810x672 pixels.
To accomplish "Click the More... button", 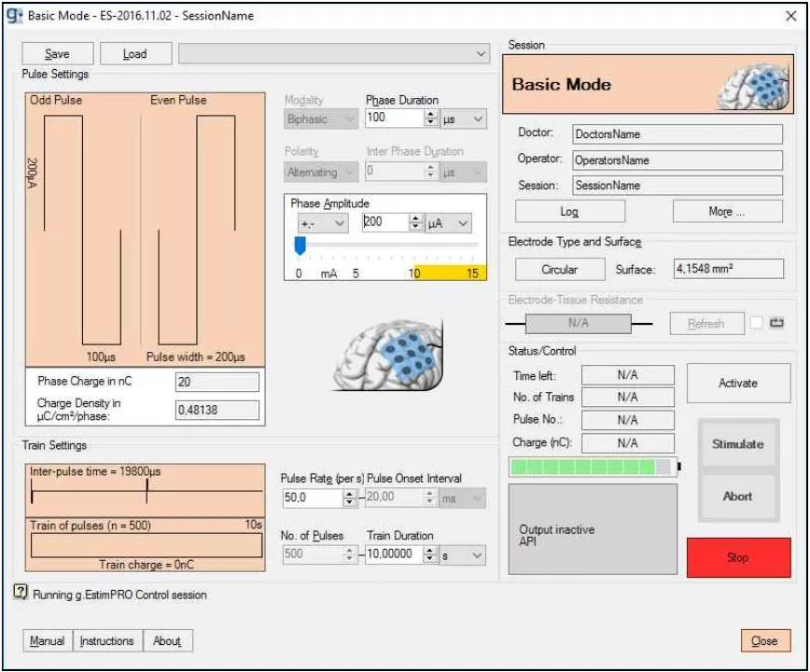I will click(727, 211).
